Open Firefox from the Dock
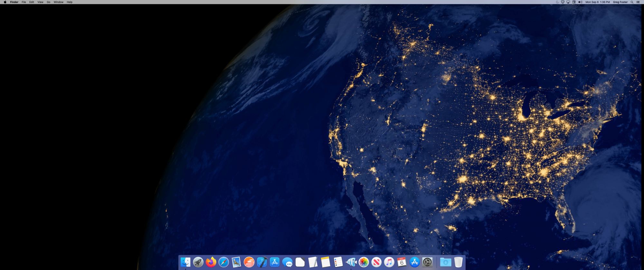This screenshot has height=270, width=644. pyautogui.click(x=211, y=262)
